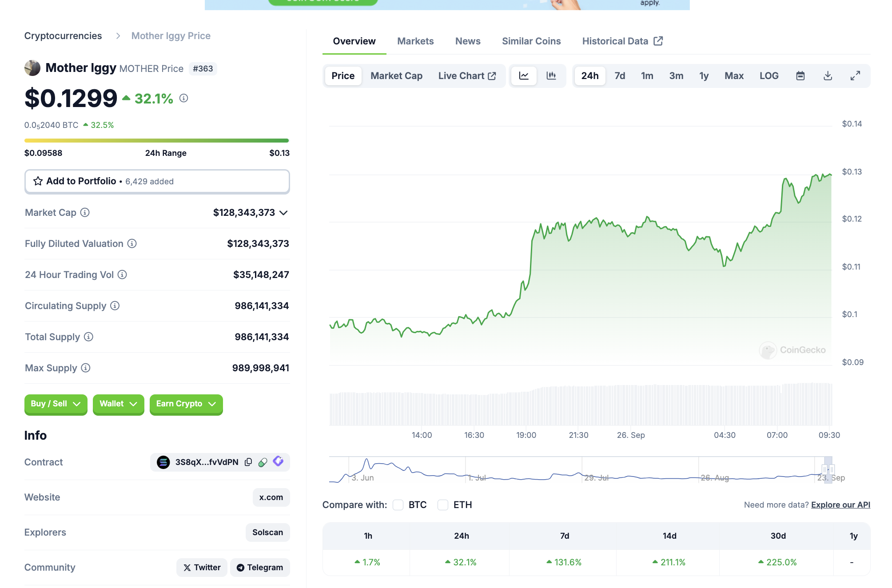Select the line chart view icon
892x588 pixels.
pyautogui.click(x=524, y=76)
